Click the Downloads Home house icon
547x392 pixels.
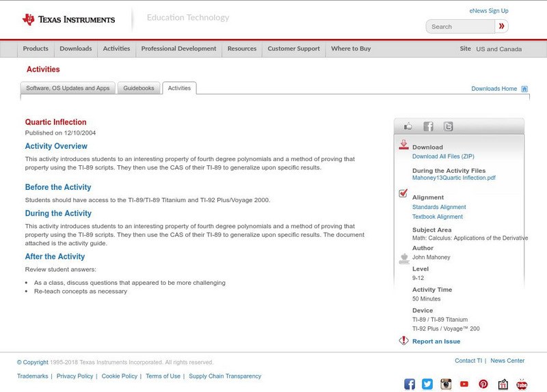524,89
